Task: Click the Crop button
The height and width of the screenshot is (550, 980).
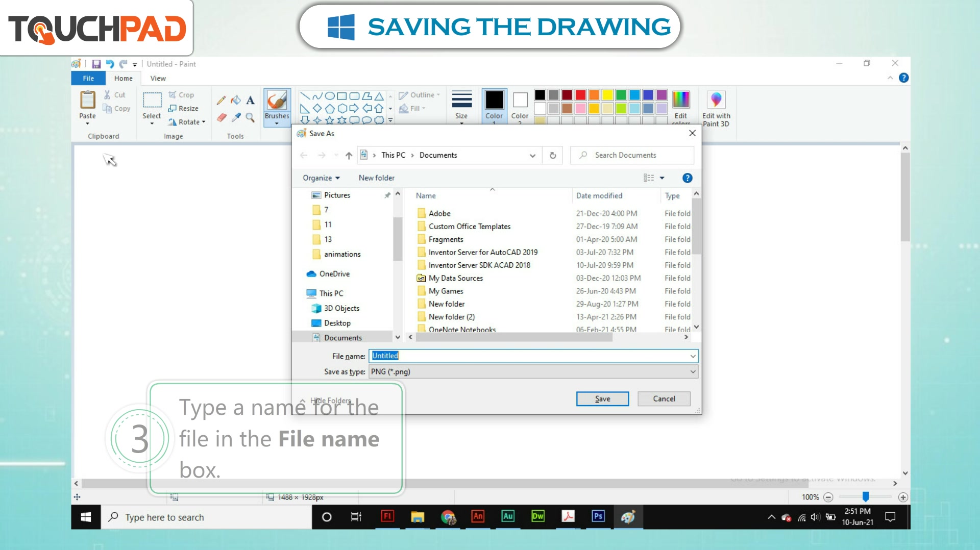Action: tap(181, 95)
